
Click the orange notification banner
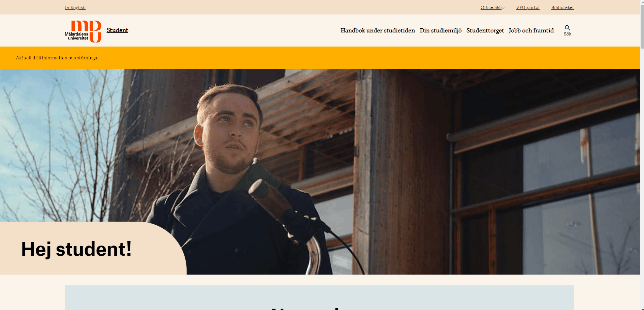coord(320,58)
